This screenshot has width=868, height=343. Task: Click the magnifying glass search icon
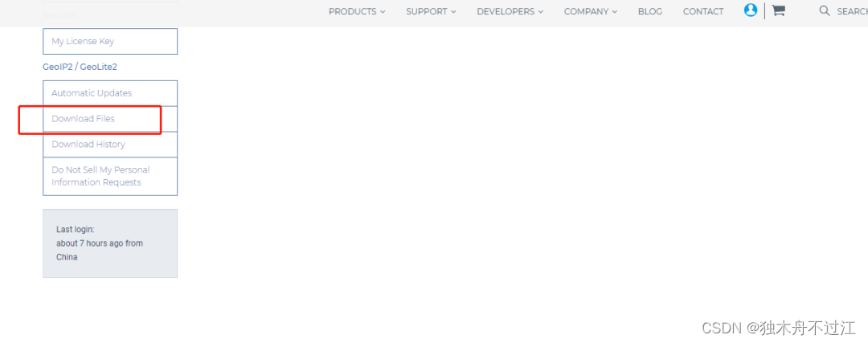(824, 10)
